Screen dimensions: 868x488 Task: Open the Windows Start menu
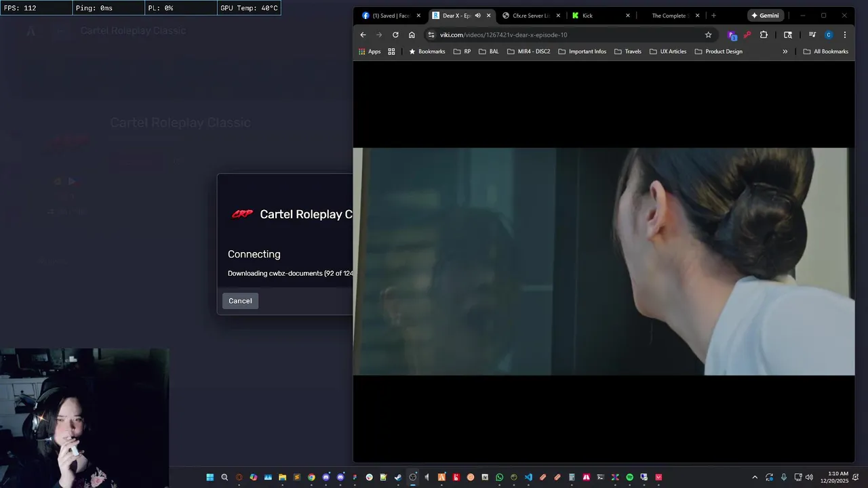(210, 477)
